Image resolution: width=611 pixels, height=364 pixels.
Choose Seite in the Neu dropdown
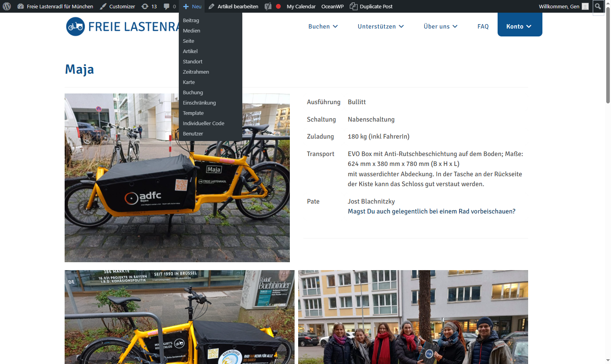tap(211, 41)
